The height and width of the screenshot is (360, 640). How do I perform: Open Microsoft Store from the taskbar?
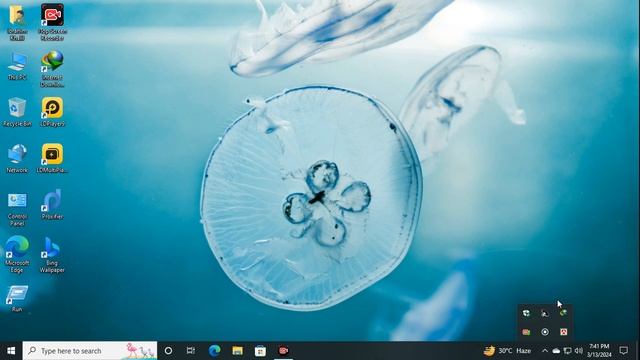(260, 351)
